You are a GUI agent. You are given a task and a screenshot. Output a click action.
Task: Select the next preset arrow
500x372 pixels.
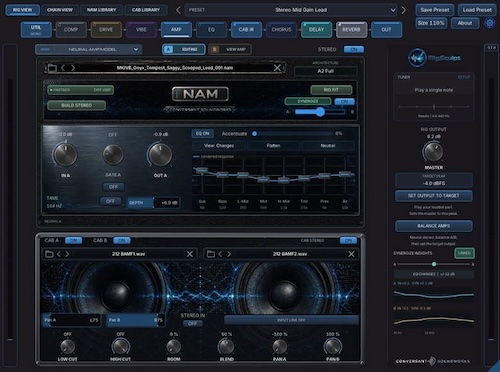pyautogui.click(x=404, y=10)
